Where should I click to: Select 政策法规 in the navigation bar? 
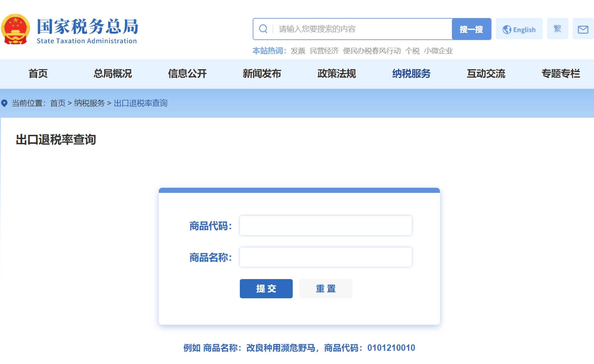[x=337, y=74]
